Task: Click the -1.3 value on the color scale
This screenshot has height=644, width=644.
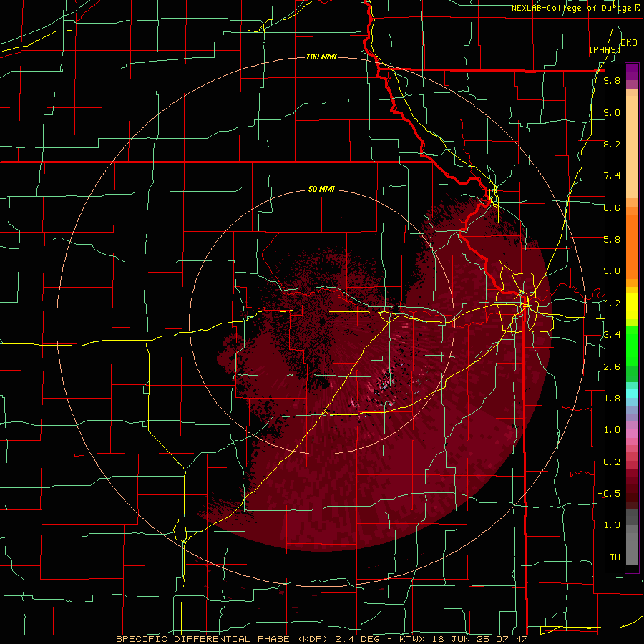Action: click(x=609, y=525)
